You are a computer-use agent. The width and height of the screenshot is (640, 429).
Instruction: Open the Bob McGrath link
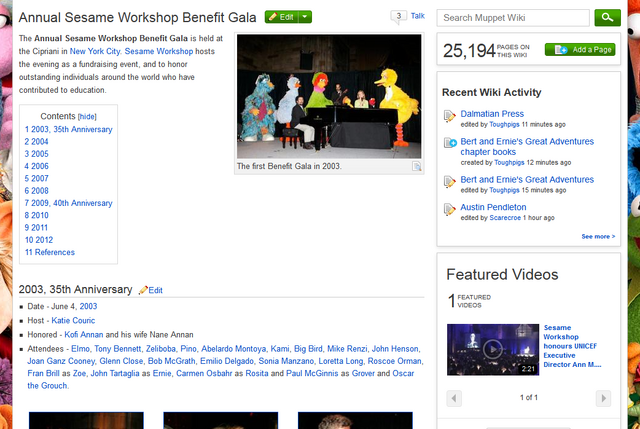[171, 361]
